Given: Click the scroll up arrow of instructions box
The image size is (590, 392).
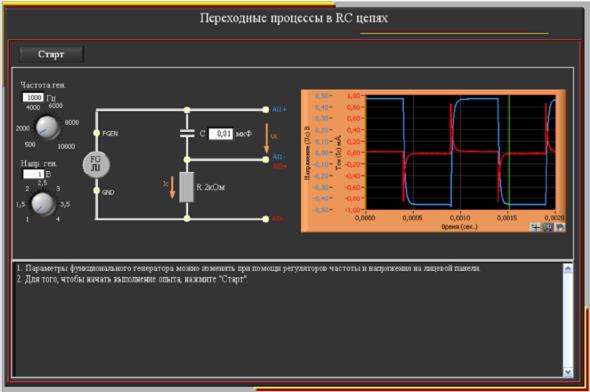Looking at the screenshot, I should [568, 268].
